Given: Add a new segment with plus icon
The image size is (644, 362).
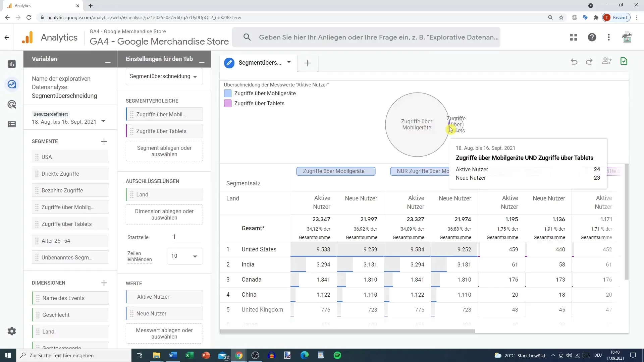Looking at the screenshot, I should [104, 141].
